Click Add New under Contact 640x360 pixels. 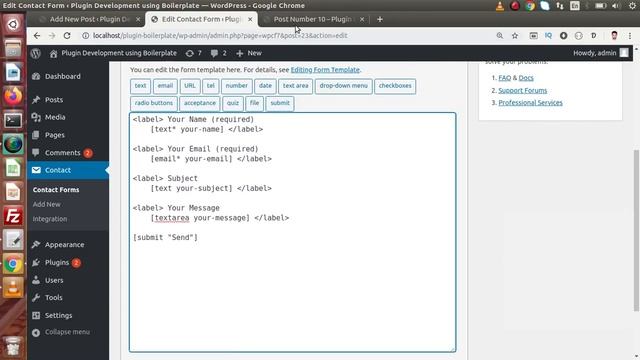[47, 204]
